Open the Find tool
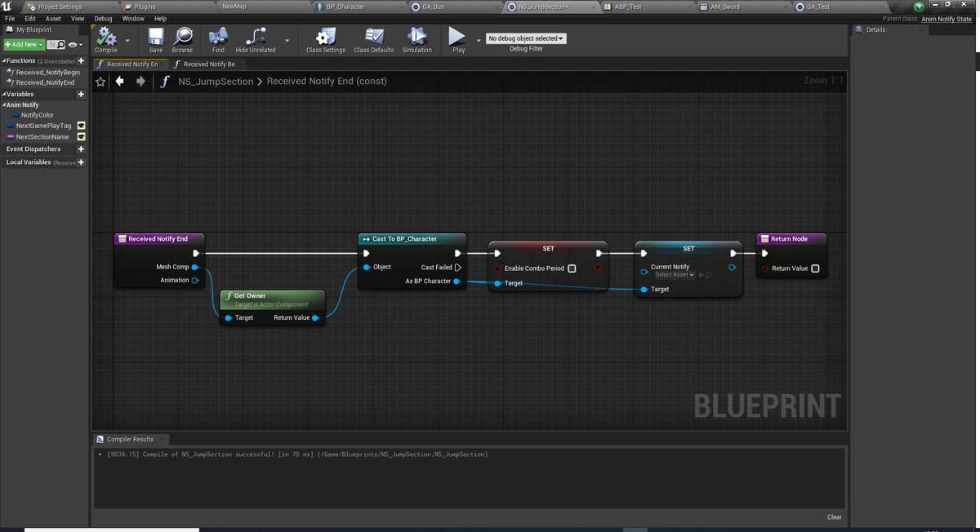The image size is (980, 532). point(218,39)
